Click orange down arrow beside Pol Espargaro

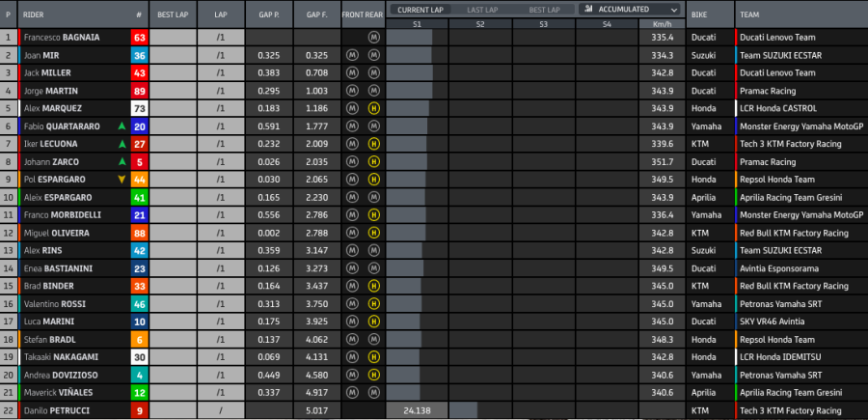(122, 179)
